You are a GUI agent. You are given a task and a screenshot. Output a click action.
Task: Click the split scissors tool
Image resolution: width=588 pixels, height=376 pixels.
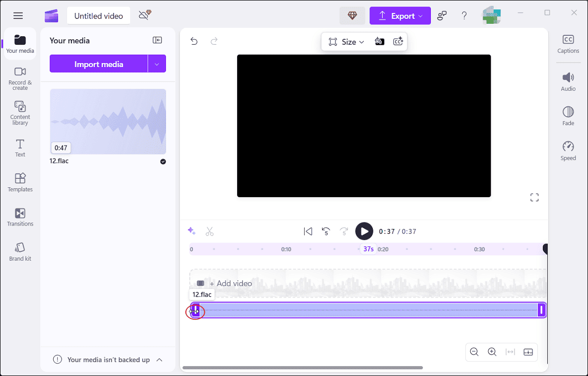pyautogui.click(x=210, y=231)
